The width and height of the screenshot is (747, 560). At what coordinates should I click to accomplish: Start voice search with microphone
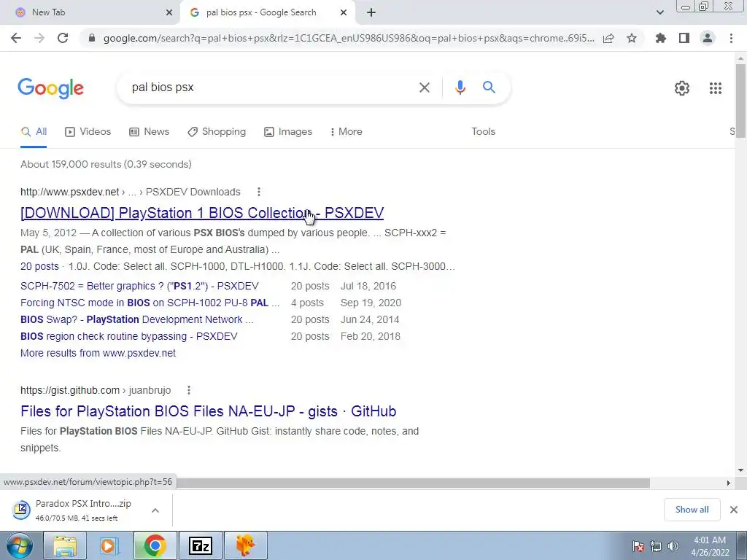pos(460,87)
